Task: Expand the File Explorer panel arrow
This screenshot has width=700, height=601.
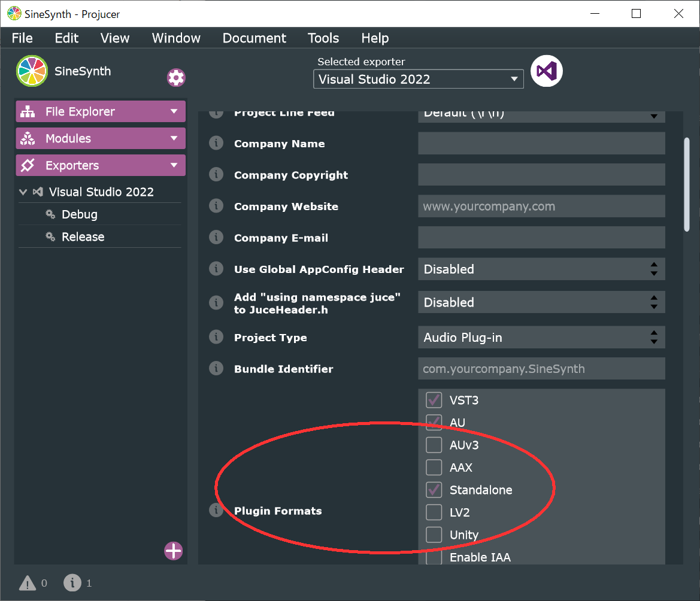Action: click(x=174, y=111)
